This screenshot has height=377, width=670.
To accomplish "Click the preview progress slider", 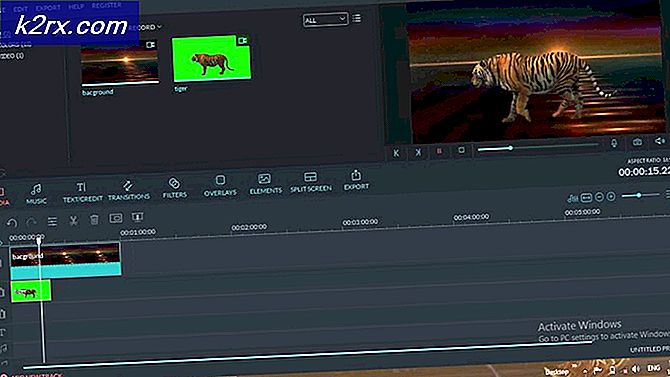I will click(538, 147).
